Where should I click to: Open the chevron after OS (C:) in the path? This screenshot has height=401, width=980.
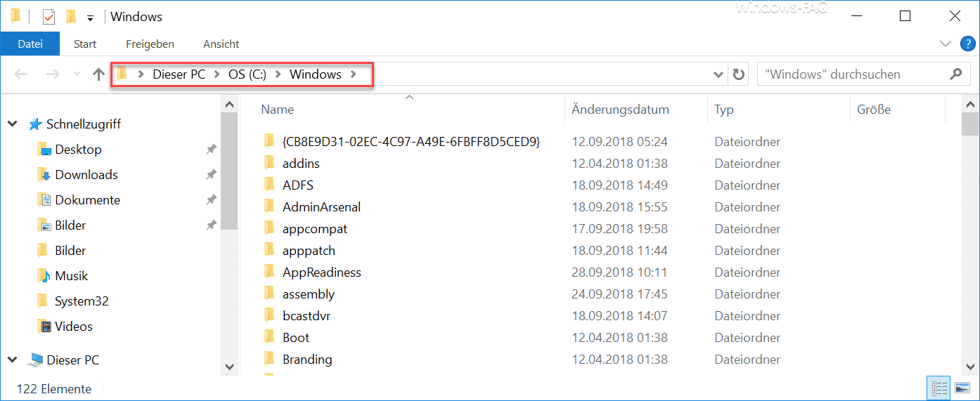(278, 74)
